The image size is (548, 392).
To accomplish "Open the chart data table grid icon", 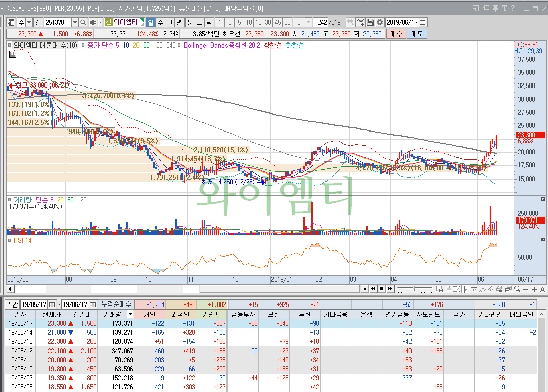I will [x=12, y=54].
